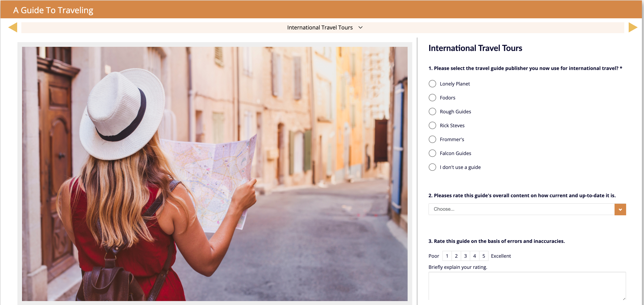Image resolution: width=644 pixels, height=305 pixels.
Task: Click the Falcon Guides label text
Action: [455, 153]
